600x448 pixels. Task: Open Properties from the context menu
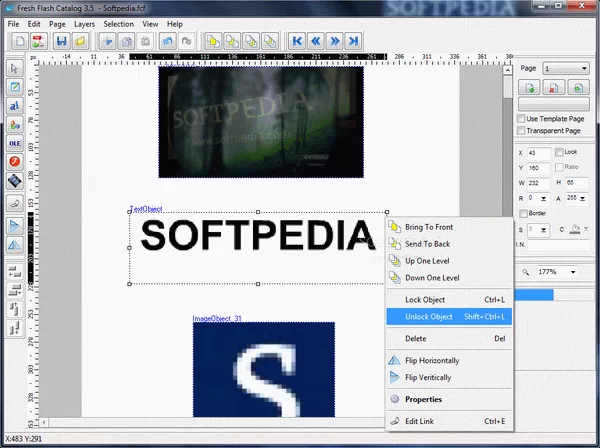click(449, 399)
